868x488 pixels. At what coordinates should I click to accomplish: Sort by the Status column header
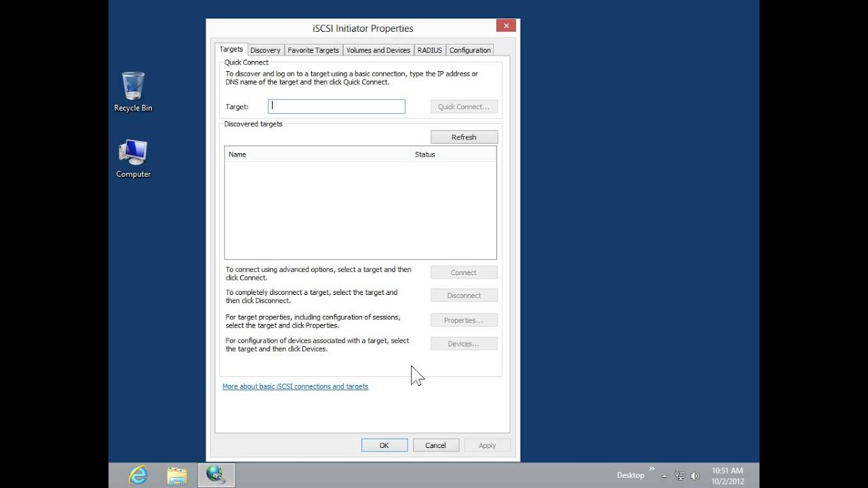[454, 155]
